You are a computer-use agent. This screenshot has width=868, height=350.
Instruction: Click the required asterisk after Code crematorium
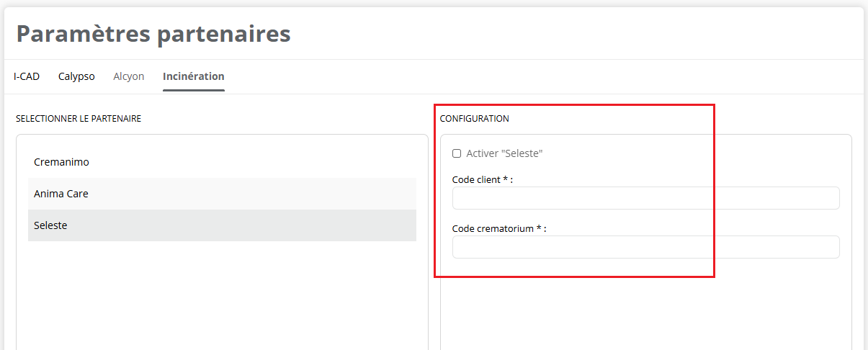(x=540, y=228)
